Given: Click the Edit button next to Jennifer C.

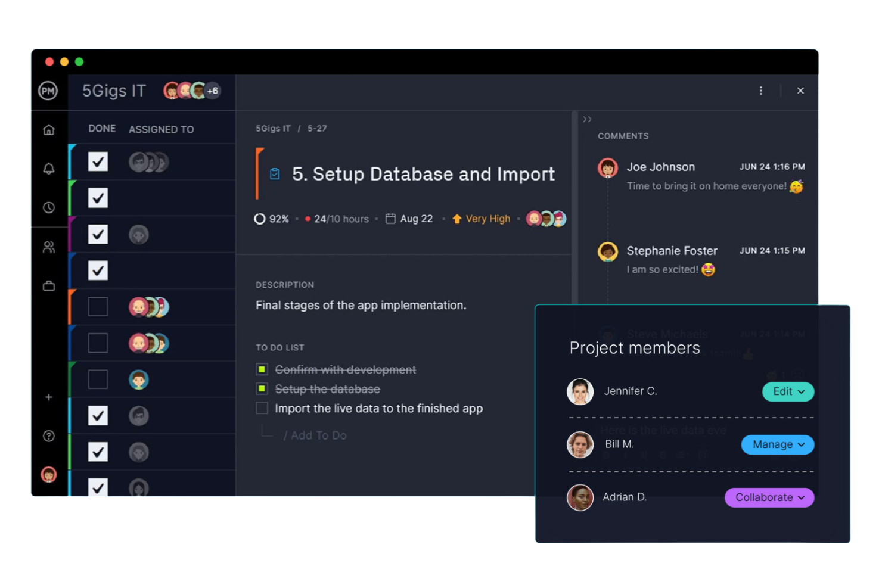Looking at the screenshot, I should 788,391.
